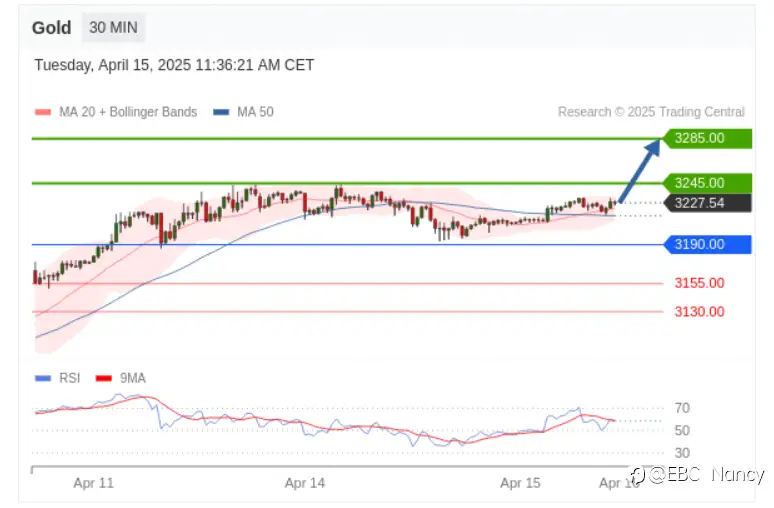The width and height of the screenshot is (774, 508).
Task: Click the date line 'Tuesday, April 15, 2025 11:36:21 AM CET'
Action: (x=174, y=65)
